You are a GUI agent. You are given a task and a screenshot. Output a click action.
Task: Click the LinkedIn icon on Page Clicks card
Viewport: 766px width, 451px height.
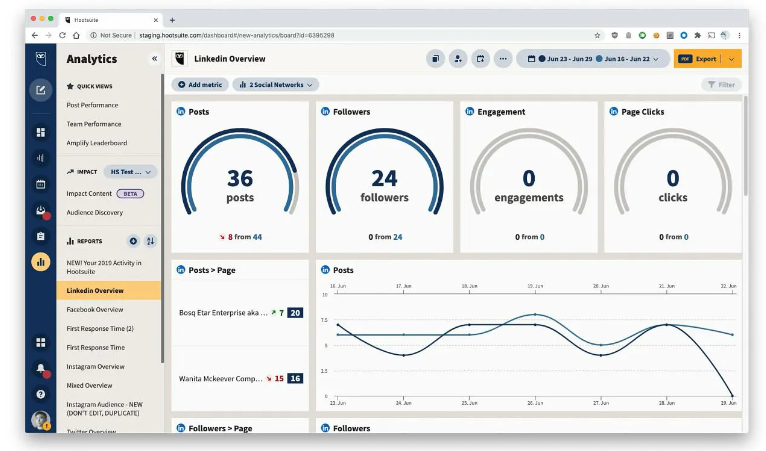click(614, 111)
